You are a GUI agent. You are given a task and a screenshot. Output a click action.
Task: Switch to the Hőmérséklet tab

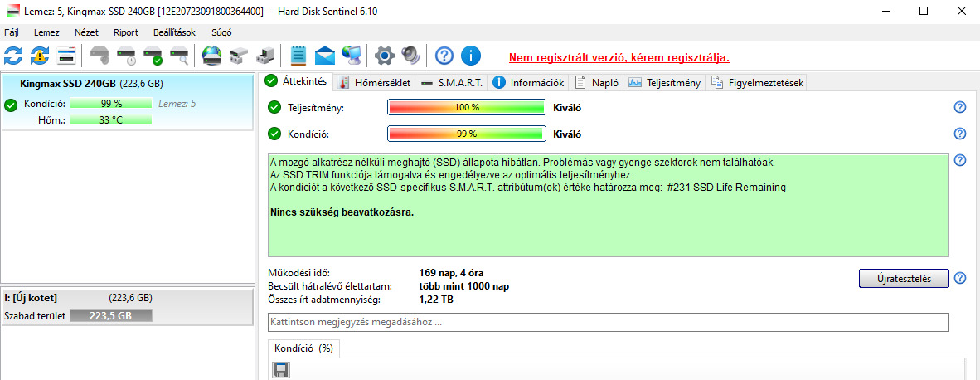(374, 82)
